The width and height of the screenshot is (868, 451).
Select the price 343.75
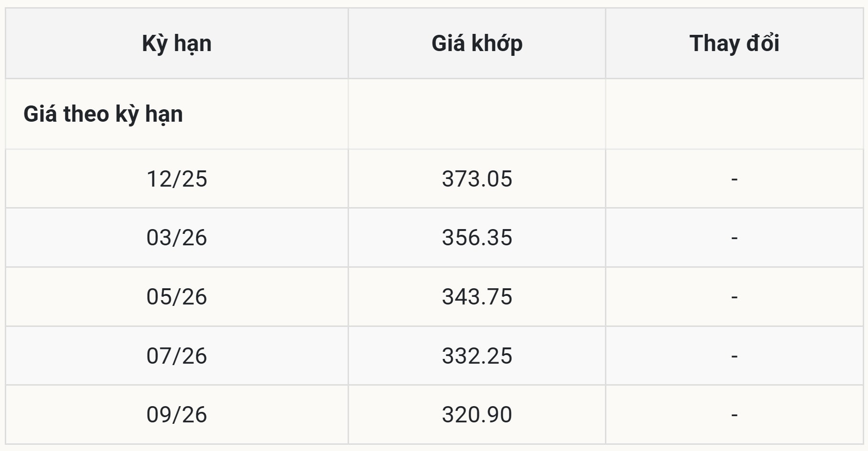pos(477,297)
